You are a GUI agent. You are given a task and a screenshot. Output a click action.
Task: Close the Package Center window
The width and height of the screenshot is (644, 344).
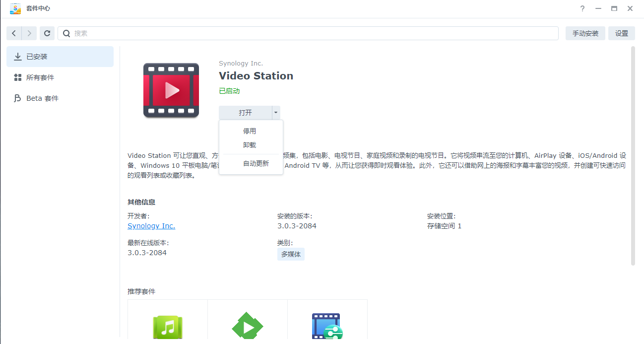(630, 8)
